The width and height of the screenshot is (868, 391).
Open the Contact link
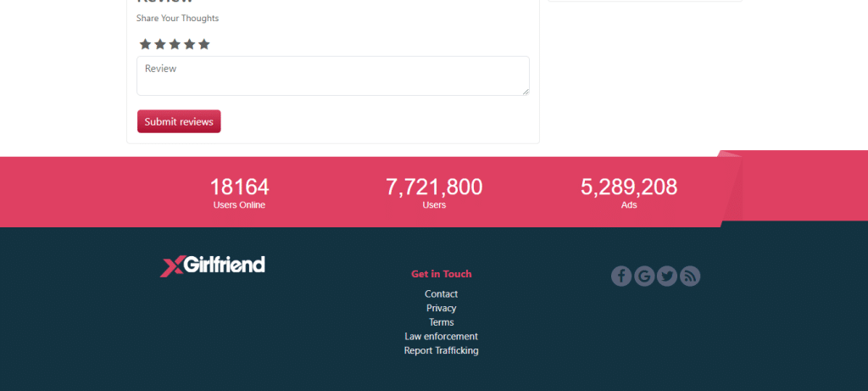point(441,294)
